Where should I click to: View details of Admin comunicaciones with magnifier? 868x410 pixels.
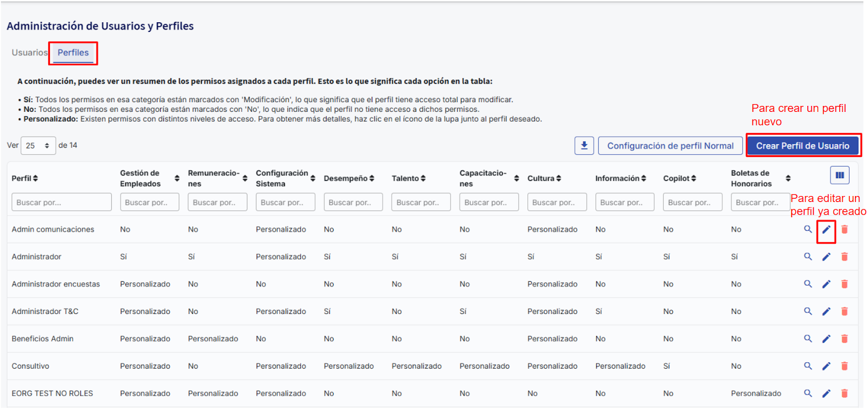(808, 229)
